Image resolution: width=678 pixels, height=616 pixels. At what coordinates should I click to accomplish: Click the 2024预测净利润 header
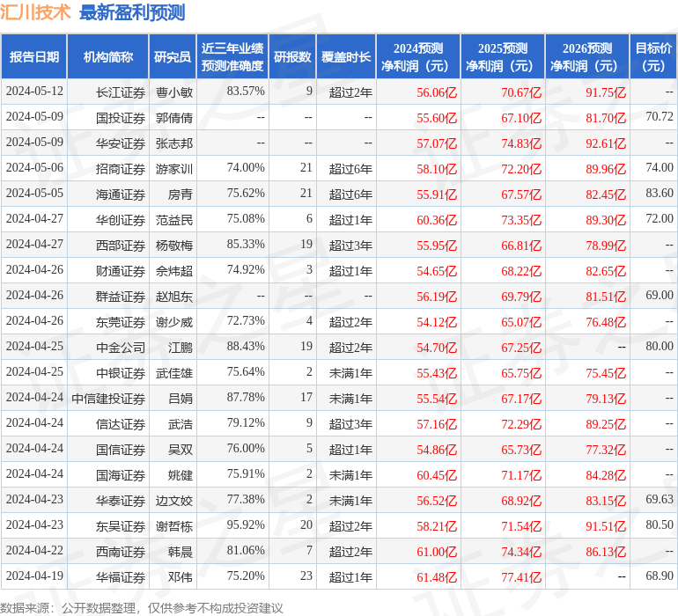418,56
